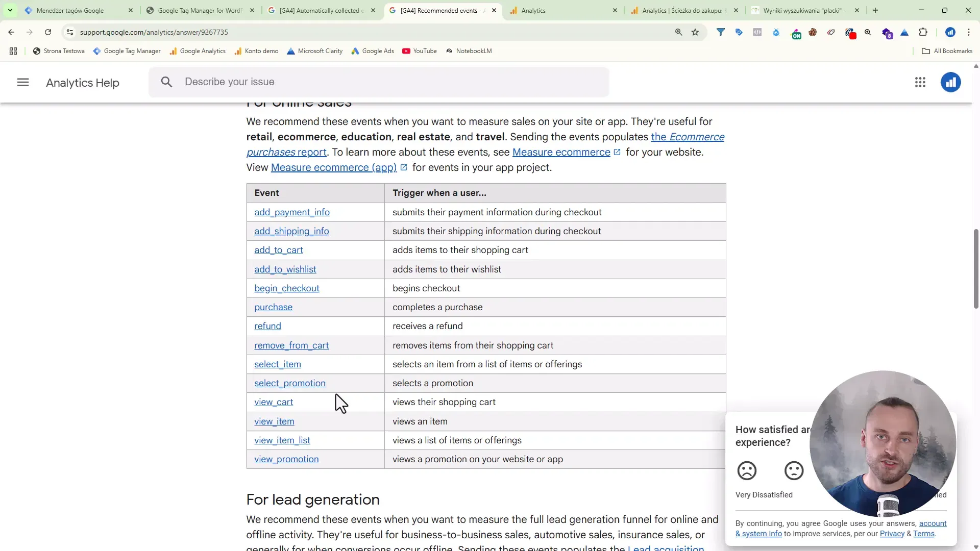Open the select_item event link

tap(278, 364)
